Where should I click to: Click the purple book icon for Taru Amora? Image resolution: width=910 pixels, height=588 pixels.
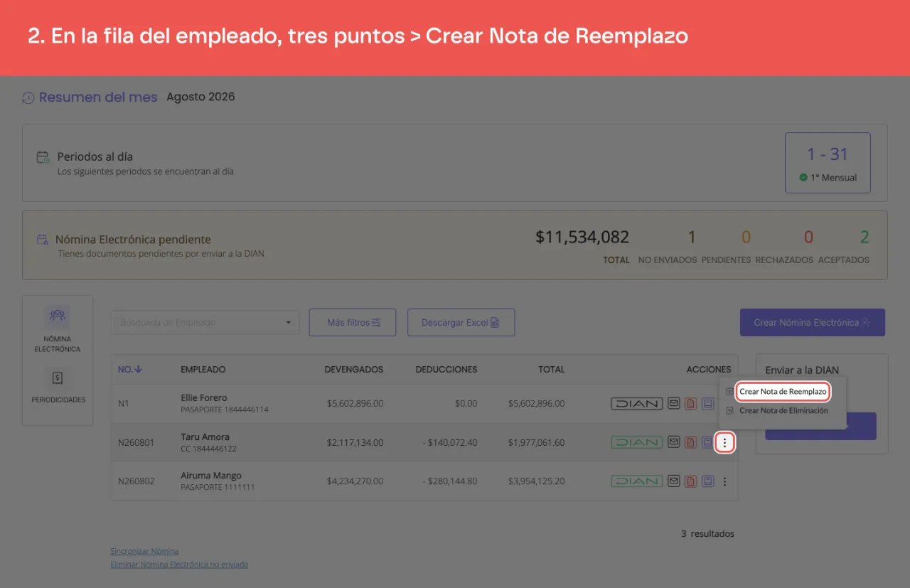click(x=707, y=442)
